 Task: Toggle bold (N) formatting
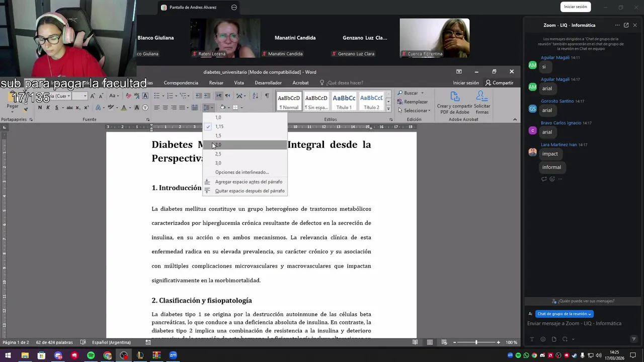click(x=40, y=108)
